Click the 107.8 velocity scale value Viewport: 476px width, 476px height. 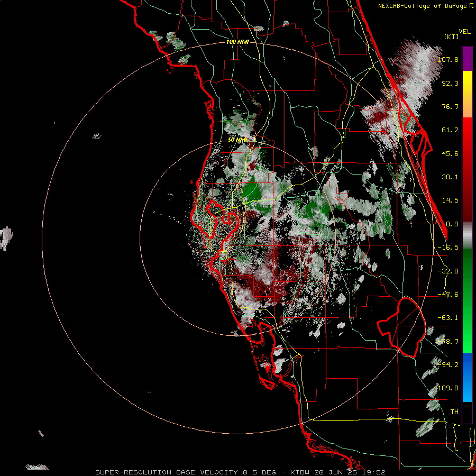448,59
